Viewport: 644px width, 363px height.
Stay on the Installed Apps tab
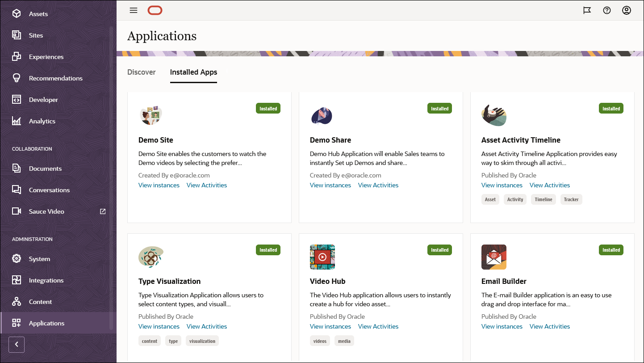click(x=193, y=72)
